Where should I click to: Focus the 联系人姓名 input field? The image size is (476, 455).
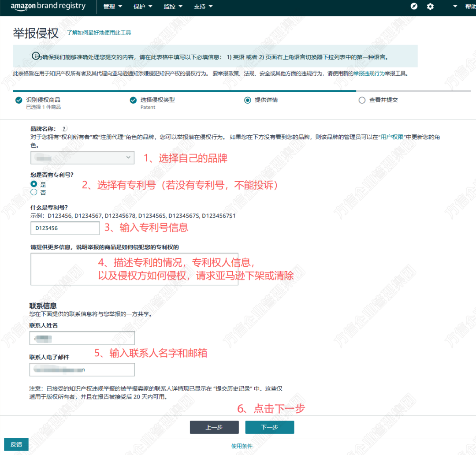pos(82,338)
